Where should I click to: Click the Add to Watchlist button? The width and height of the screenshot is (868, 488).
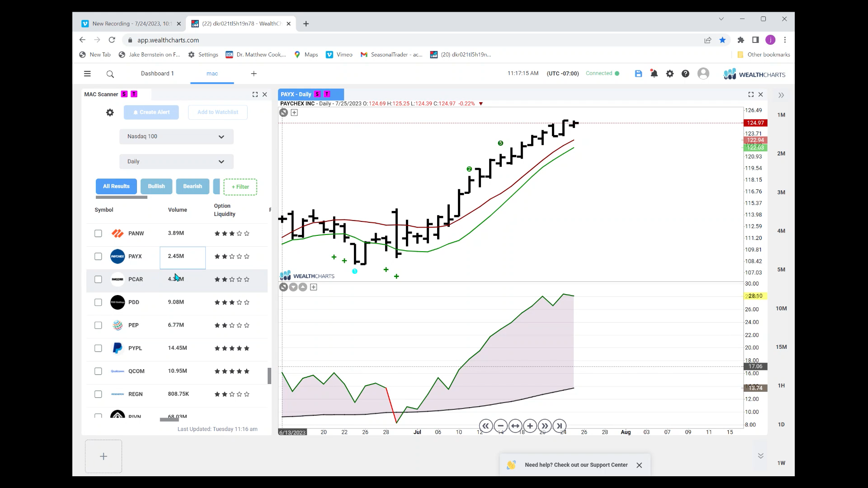(x=218, y=112)
